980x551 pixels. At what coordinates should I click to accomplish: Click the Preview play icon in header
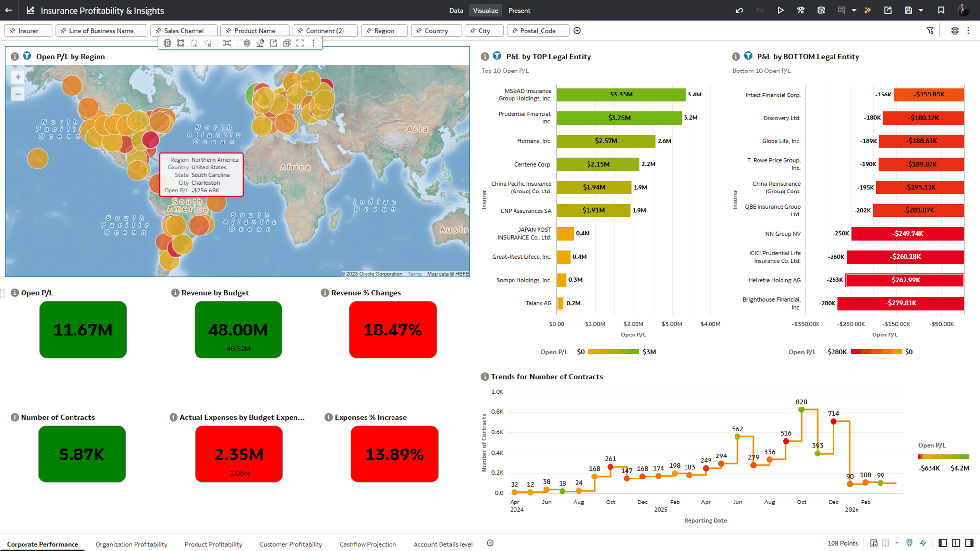pos(780,10)
